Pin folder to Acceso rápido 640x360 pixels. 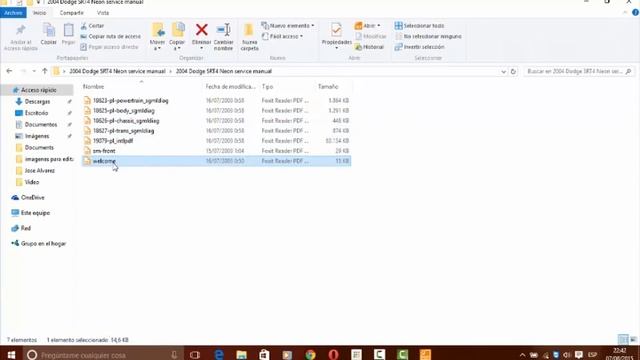(x=20, y=37)
